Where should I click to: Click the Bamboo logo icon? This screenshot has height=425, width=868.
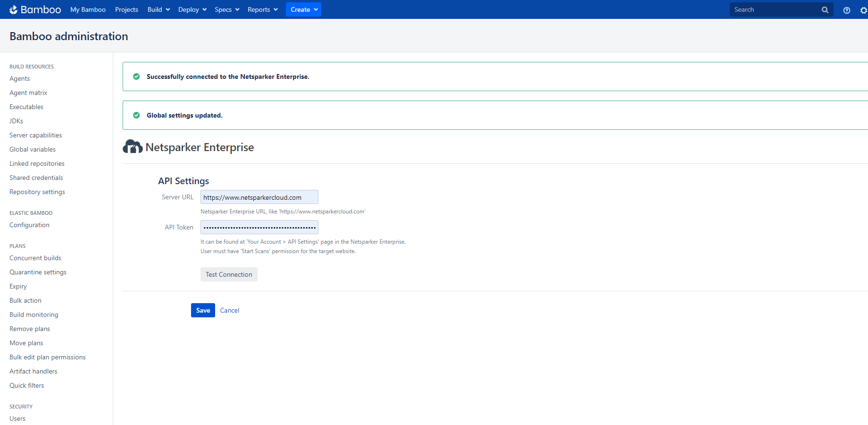point(14,9)
